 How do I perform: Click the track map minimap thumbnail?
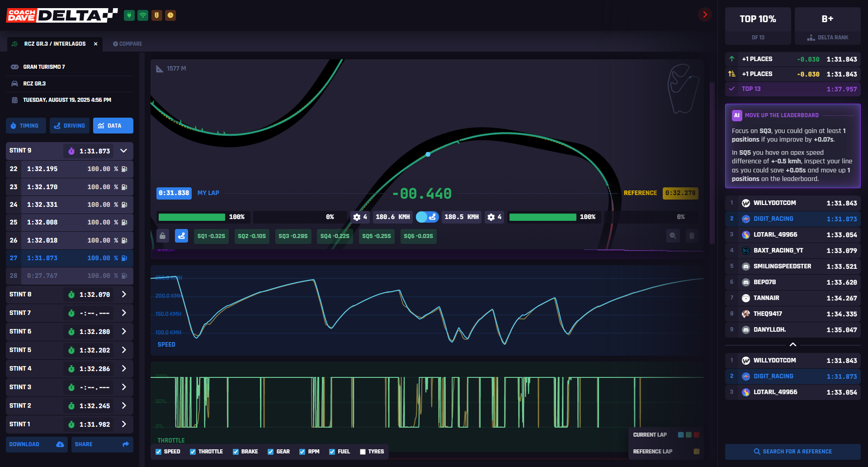683,88
